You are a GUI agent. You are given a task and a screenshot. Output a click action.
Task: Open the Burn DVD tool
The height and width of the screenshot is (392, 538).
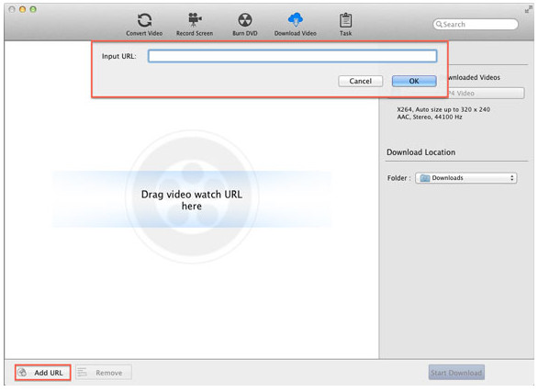tap(245, 20)
